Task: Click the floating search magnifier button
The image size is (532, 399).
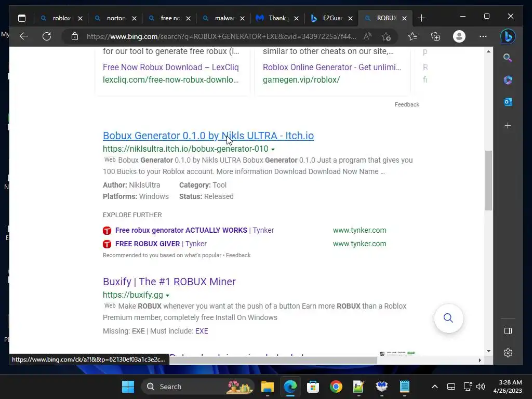Action: click(x=448, y=318)
